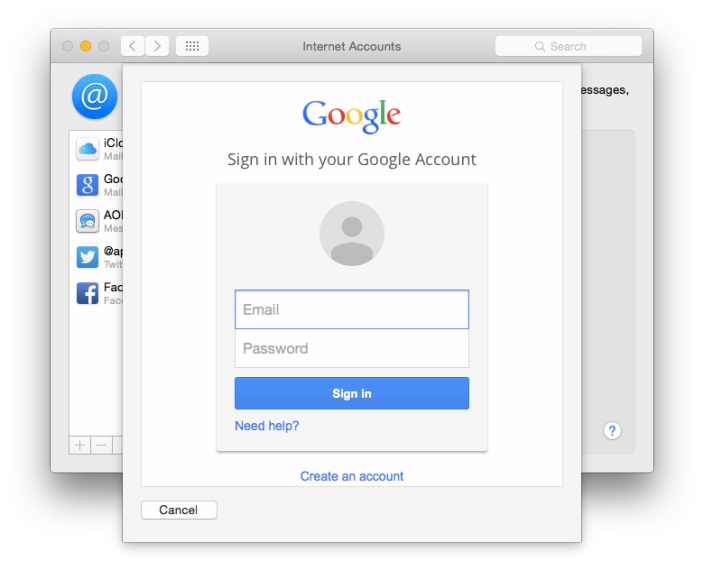704x561 pixels.
Task: Click the Email input field
Action: (352, 309)
